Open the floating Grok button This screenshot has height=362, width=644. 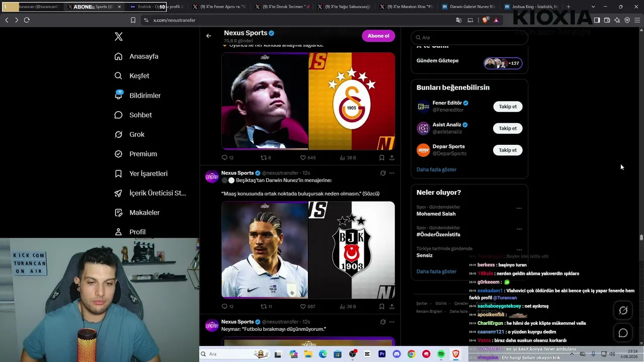(x=623, y=311)
